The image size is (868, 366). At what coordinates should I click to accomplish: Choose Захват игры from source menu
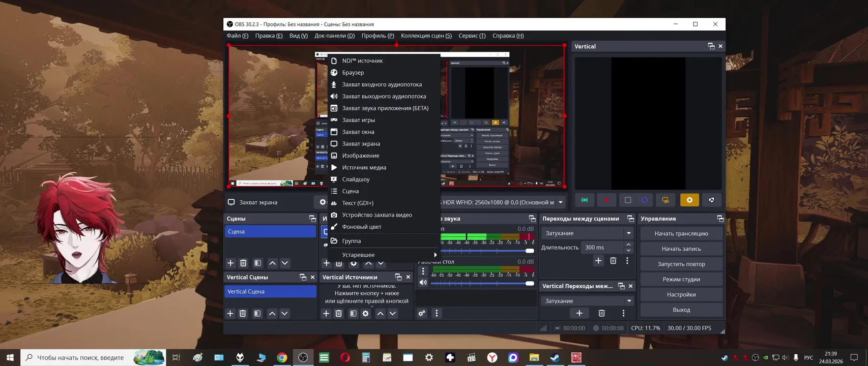384,120
